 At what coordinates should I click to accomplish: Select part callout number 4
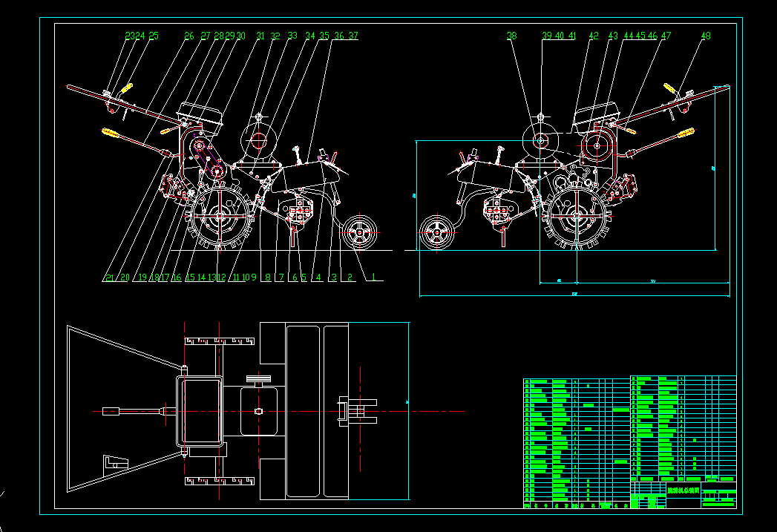tap(318, 278)
